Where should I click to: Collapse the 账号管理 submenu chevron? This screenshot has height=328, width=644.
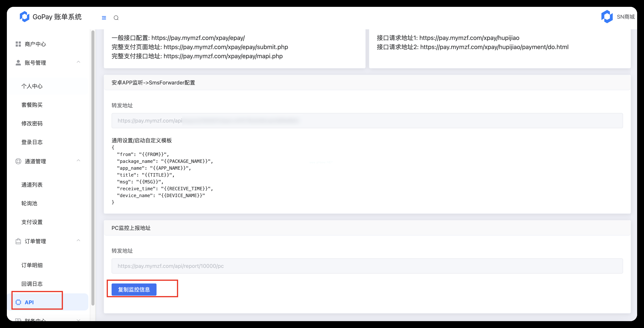pos(78,62)
